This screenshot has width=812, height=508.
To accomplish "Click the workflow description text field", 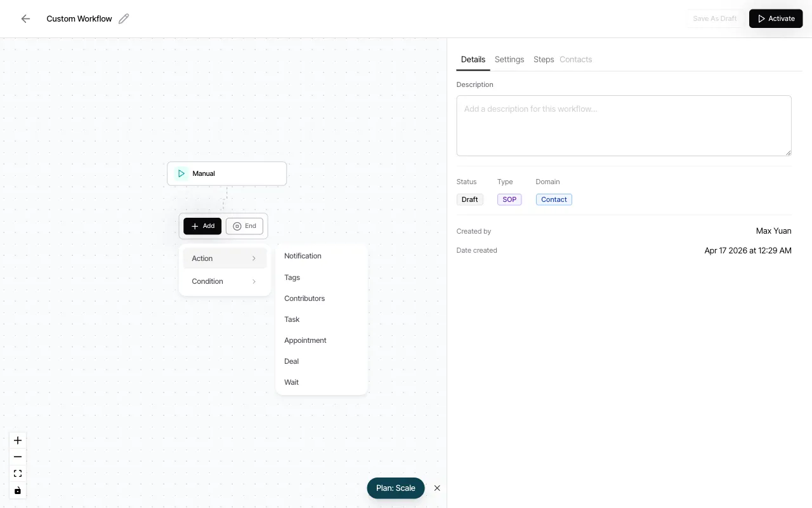I will (624, 126).
